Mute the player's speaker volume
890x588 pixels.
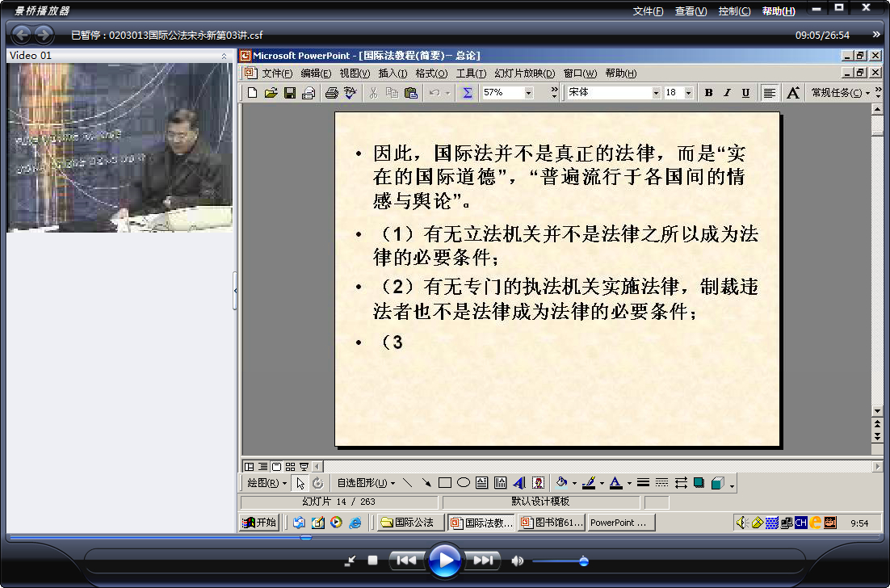(x=517, y=561)
